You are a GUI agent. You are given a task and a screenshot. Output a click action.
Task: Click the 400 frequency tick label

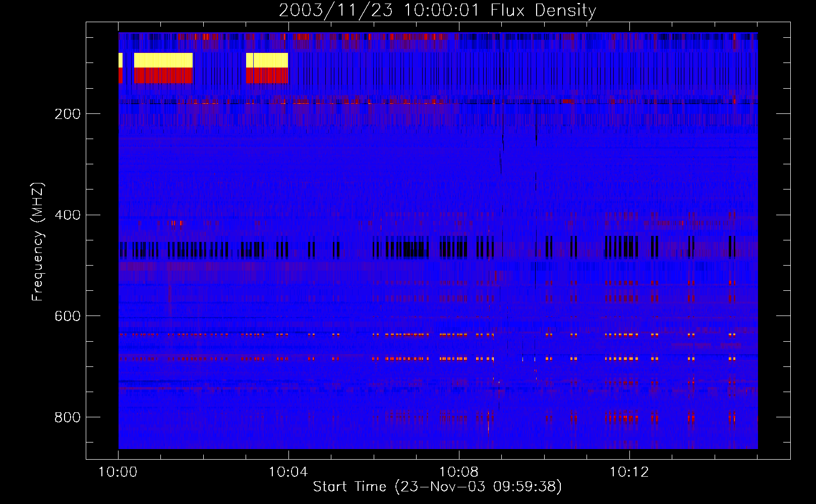point(68,215)
